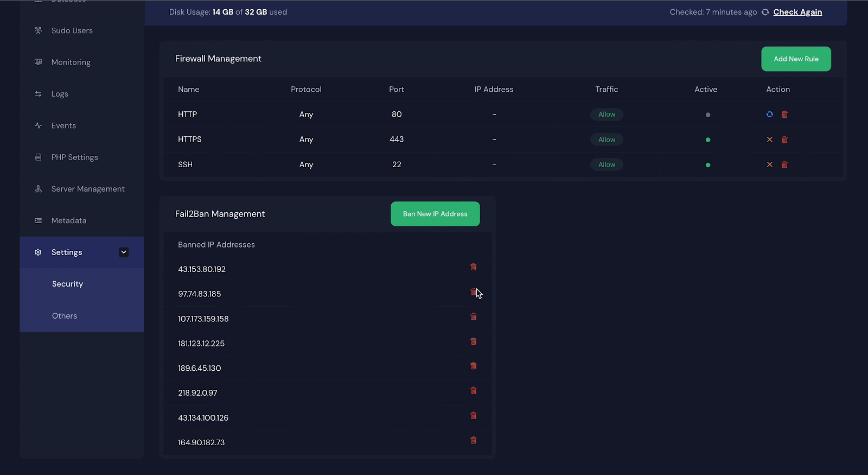Image resolution: width=868 pixels, height=475 pixels.
Task: Click the refresh icon on HTTP rule
Action: [x=769, y=115]
